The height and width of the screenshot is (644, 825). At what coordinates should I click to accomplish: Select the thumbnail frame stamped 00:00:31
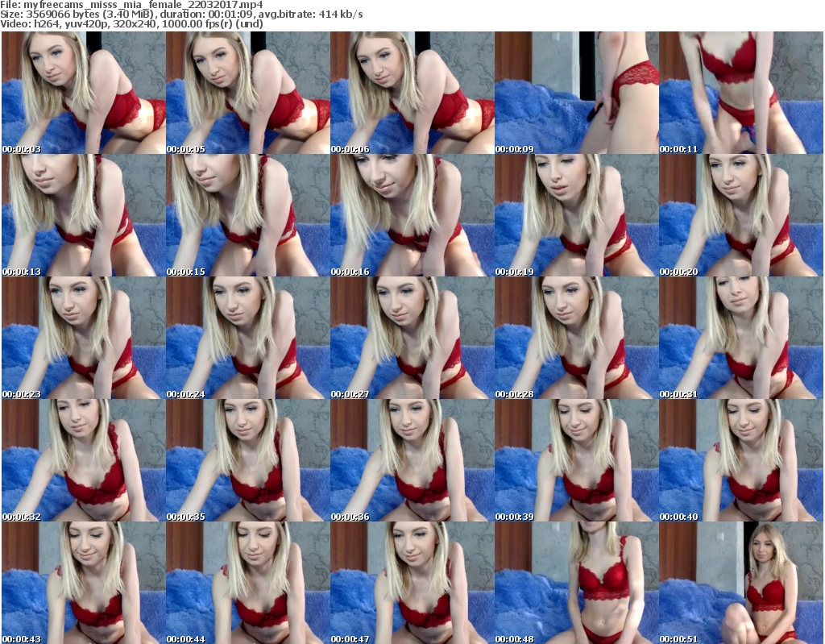pyautogui.click(x=741, y=338)
